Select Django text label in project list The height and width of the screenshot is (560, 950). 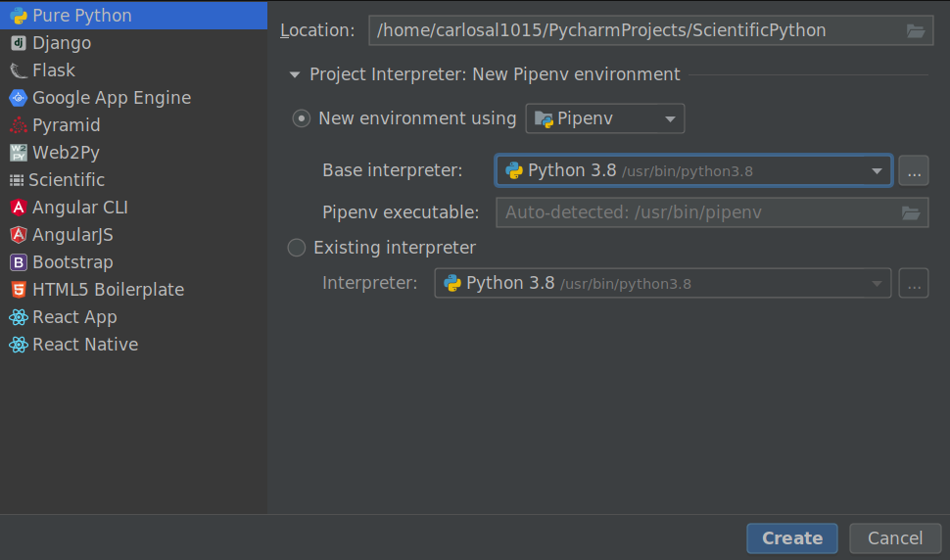pos(62,43)
